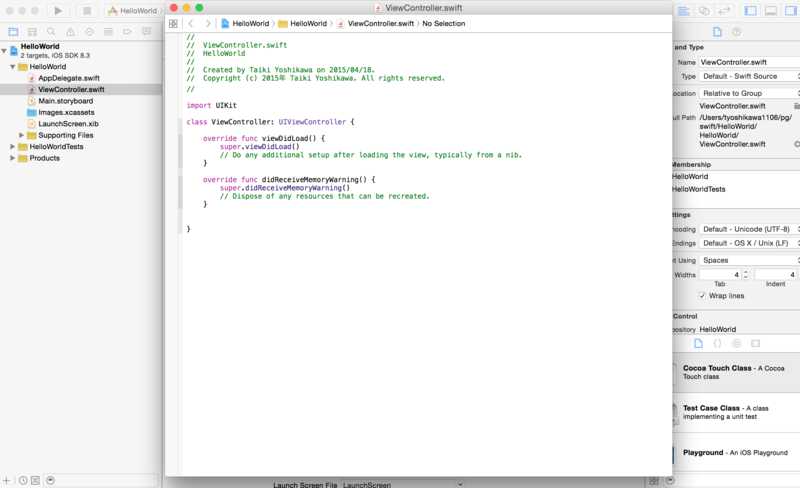Show the Find navigator
Image resolution: width=800 pixels, height=488 pixels.
[x=51, y=32]
